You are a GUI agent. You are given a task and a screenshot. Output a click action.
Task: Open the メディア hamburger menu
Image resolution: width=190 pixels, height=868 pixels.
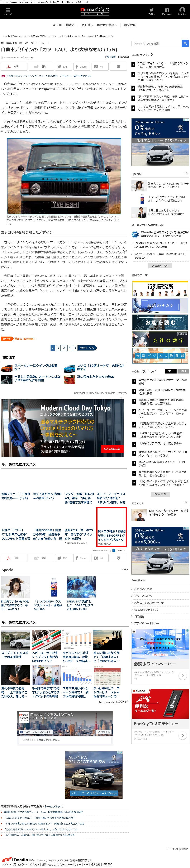pos(7,12)
